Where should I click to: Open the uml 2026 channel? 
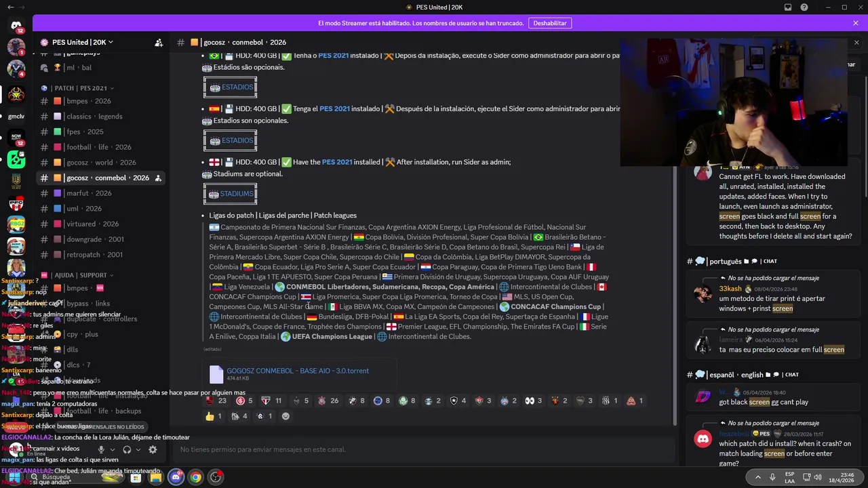[x=100, y=209]
